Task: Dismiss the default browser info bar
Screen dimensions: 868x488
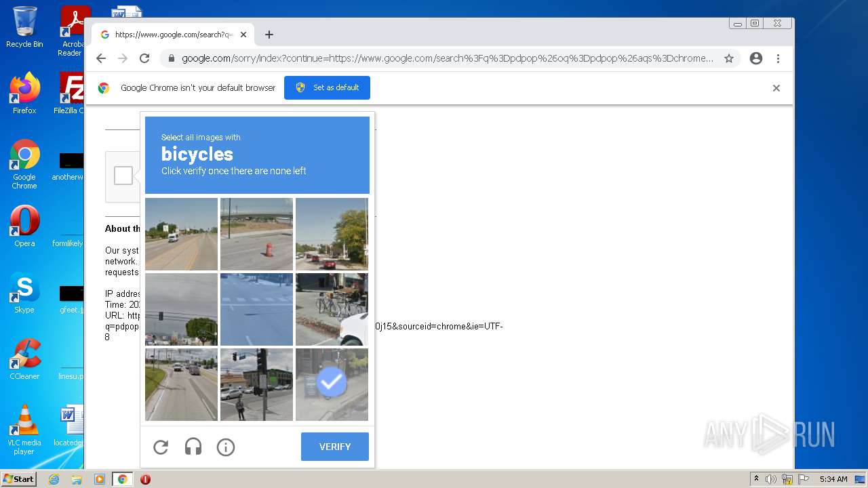Action: [776, 88]
